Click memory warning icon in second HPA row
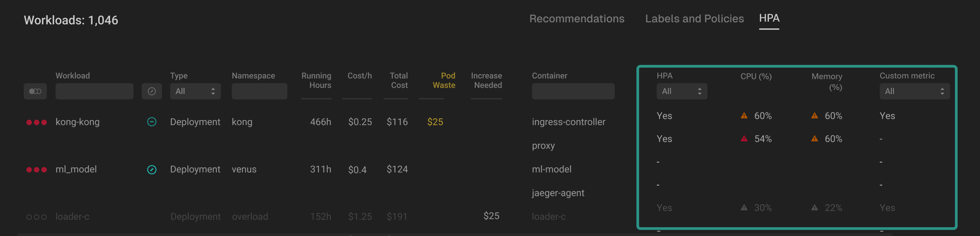Viewport: 980px width, 236px height. 815,138
